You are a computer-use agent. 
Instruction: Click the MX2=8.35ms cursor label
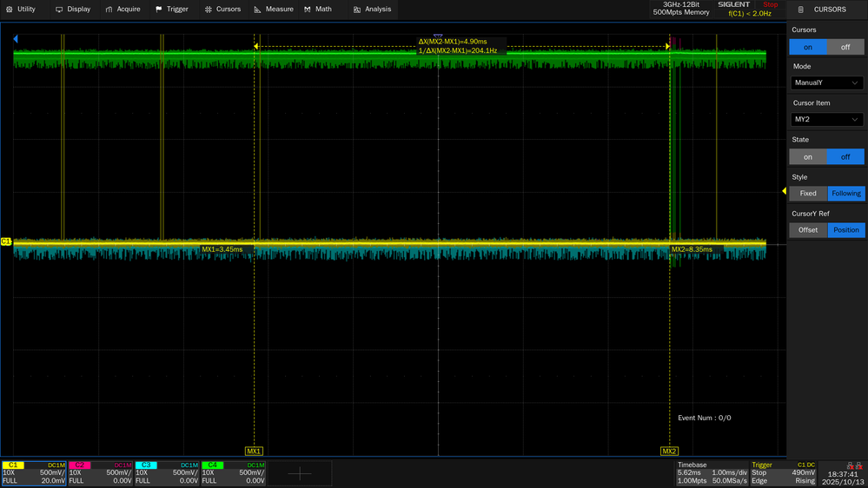[x=692, y=249]
